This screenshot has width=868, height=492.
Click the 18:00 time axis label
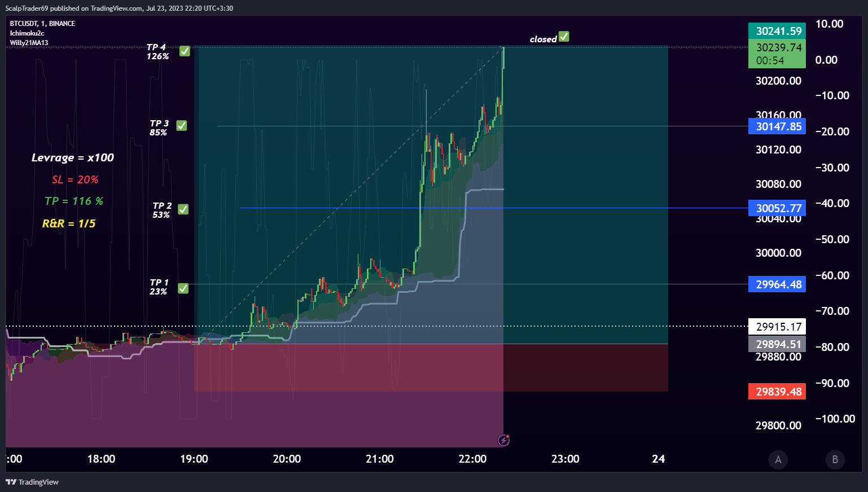coord(101,459)
